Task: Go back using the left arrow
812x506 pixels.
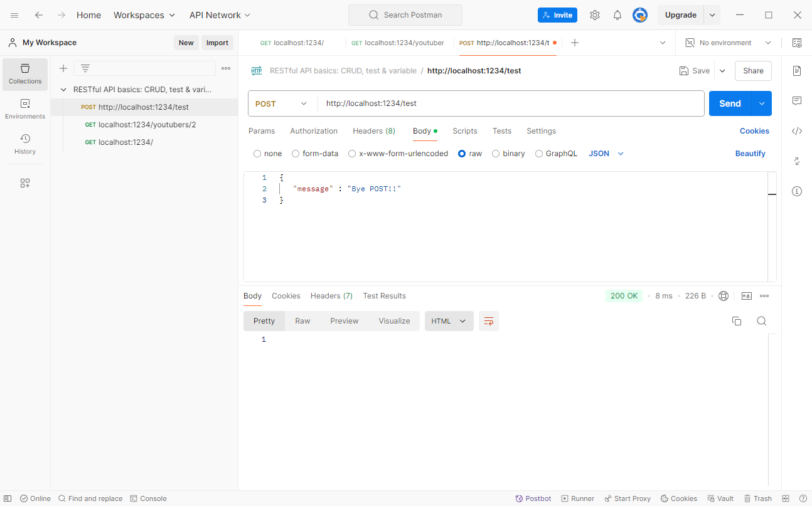Action: point(39,15)
